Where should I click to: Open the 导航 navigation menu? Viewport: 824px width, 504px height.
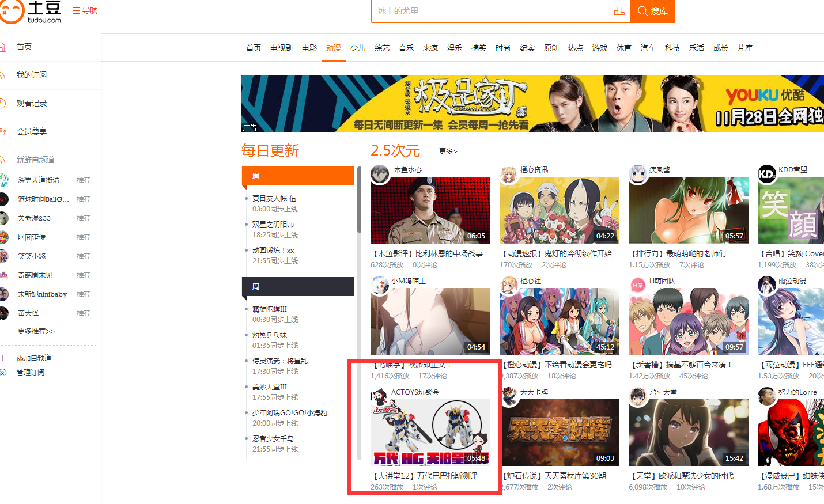tap(85, 10)
